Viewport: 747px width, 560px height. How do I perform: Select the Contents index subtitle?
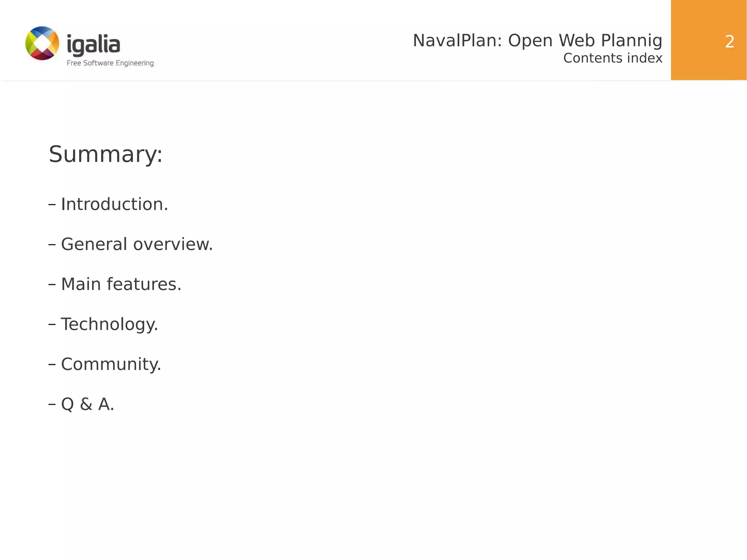click(x=612, y=58)
